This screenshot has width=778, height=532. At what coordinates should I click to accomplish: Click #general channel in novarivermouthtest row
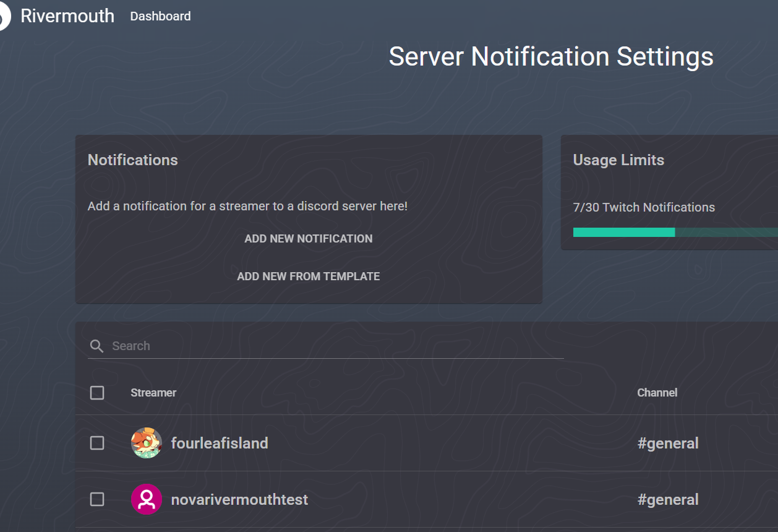tap(668, 499)
